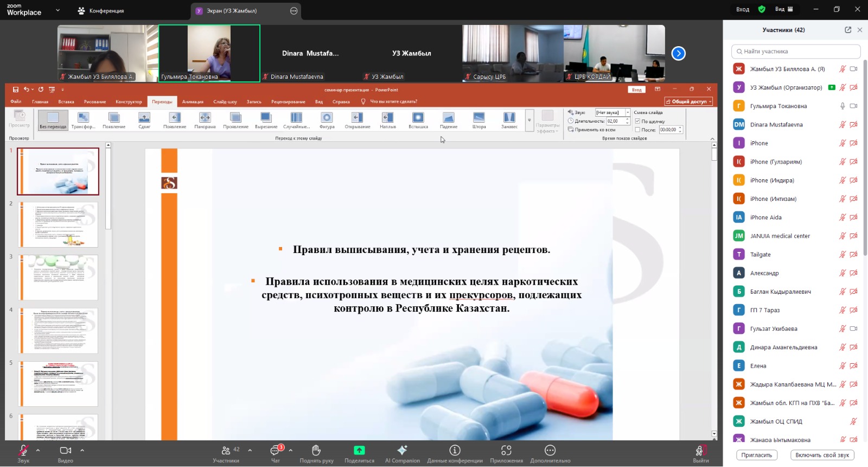Expand the participants options caret
The width and height of the screenshot is (868, 467).
250,450
